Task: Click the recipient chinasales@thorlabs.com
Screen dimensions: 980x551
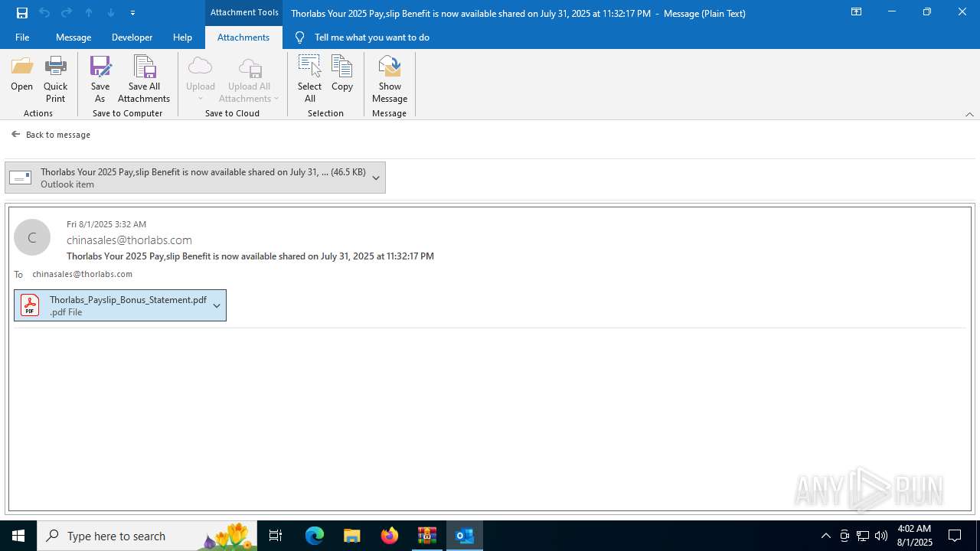Action: coord(82,274)
